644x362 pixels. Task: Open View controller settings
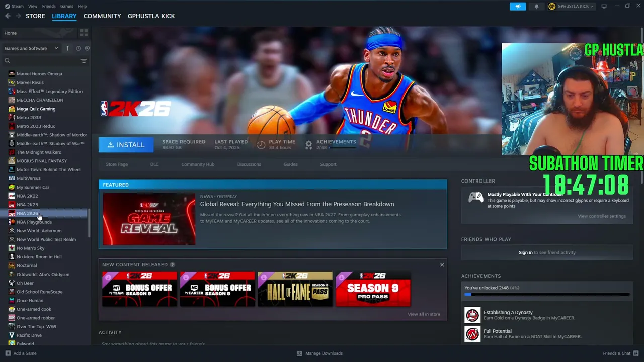point(602,216)
